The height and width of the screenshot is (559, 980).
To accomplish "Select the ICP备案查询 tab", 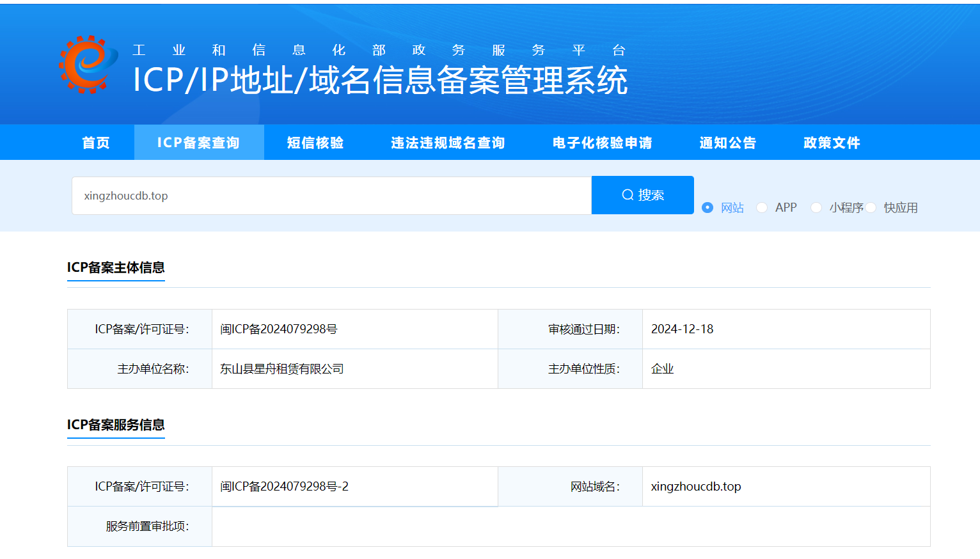I will [199, 143].
